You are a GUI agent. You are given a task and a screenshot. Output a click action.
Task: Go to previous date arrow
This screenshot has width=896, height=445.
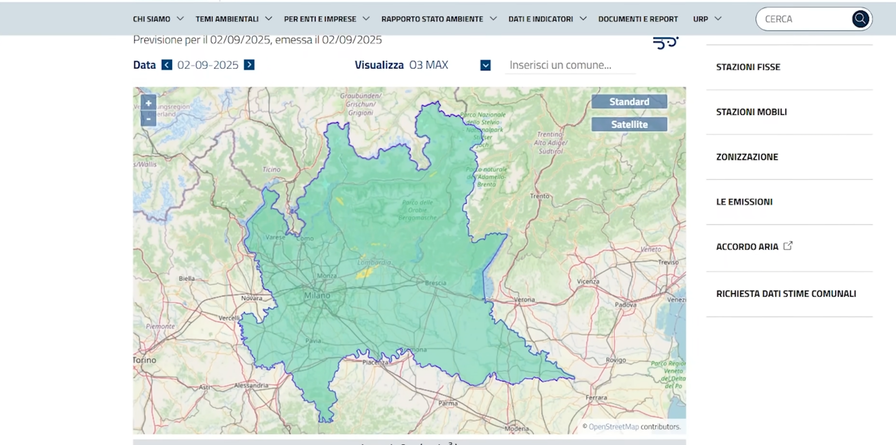tap(167, 65)
